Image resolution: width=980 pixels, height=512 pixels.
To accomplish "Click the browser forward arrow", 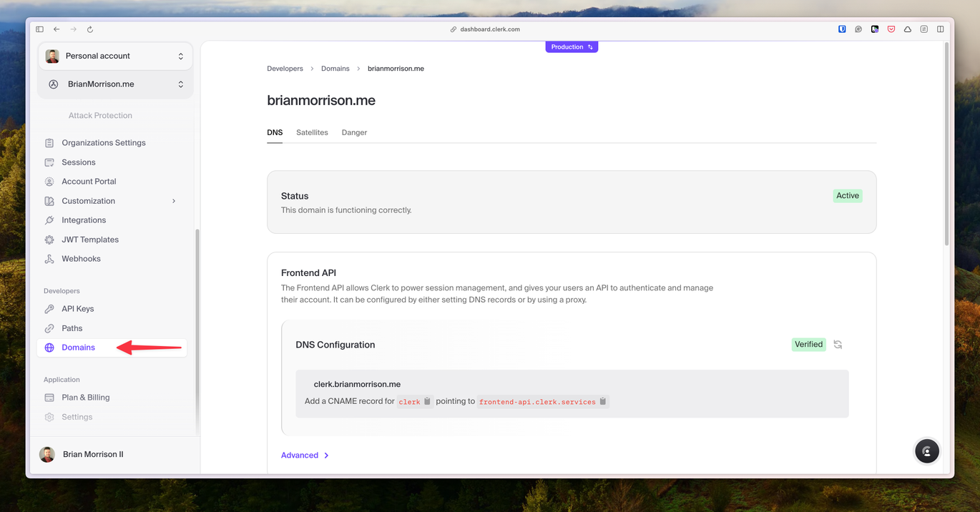I will [x=73, y=29].
